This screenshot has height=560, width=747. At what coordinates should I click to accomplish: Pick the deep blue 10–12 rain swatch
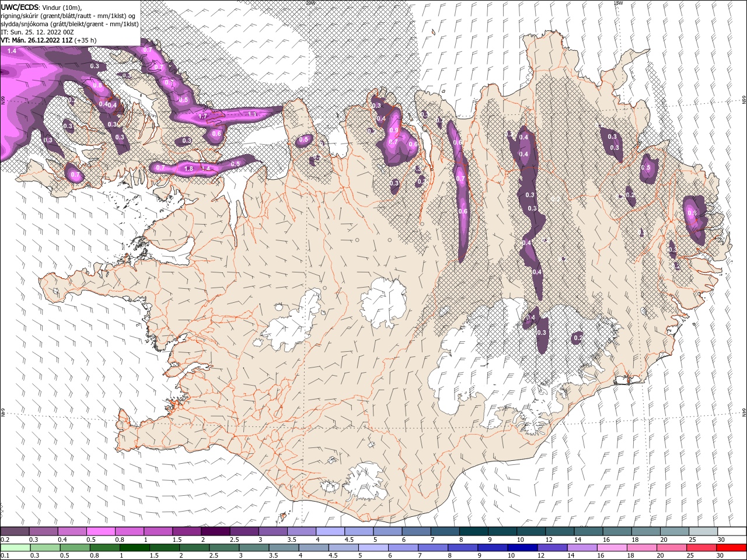coord(521,548)
